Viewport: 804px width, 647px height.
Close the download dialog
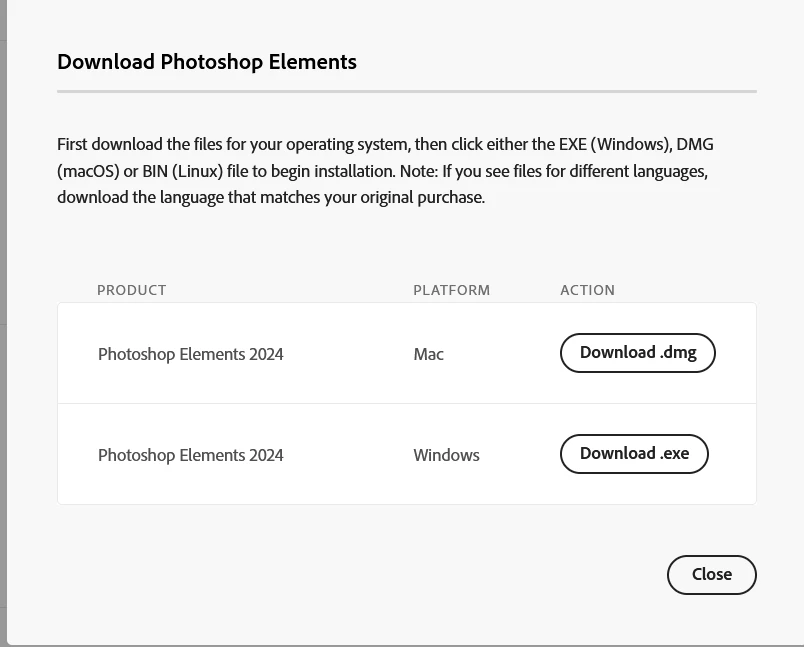[x=711, y=575]
